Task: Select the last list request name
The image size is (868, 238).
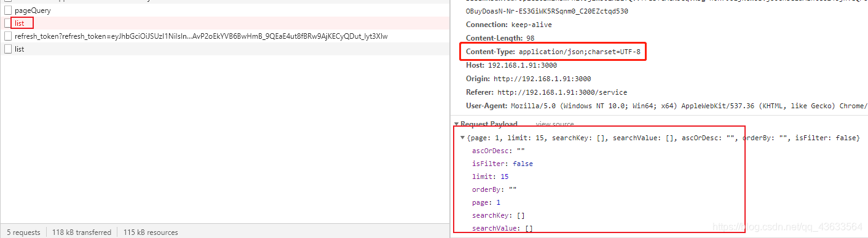Action: pos(19,49)
